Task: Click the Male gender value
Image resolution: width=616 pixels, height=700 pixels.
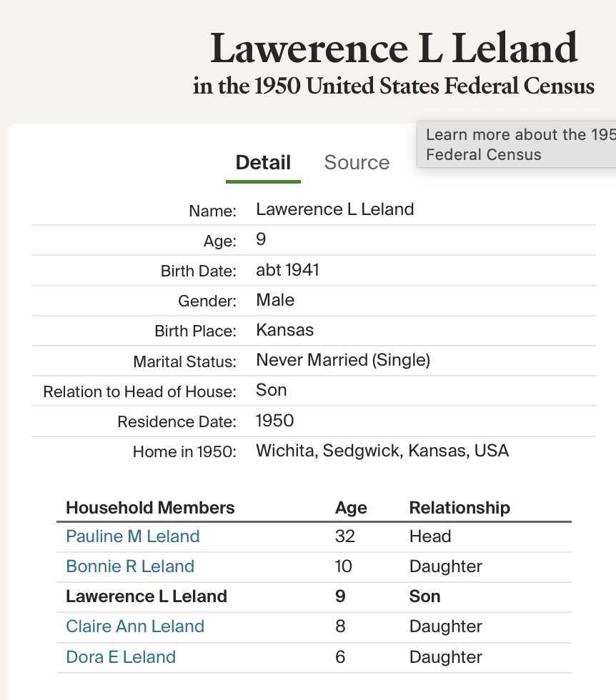Action: click(275, 300)
